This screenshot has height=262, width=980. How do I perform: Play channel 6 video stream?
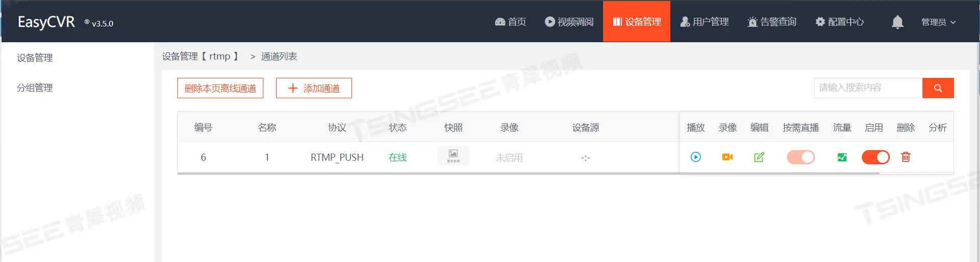[695, 157]
